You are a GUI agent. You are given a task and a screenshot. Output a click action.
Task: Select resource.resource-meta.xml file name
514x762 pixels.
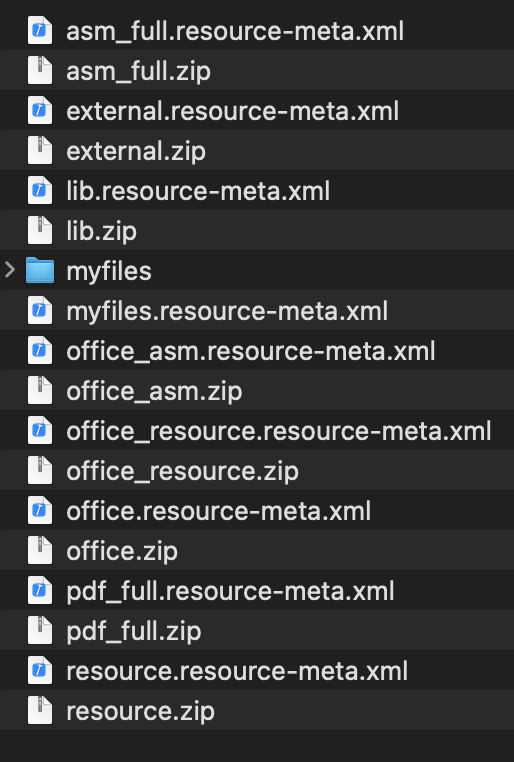pos(237,671)
